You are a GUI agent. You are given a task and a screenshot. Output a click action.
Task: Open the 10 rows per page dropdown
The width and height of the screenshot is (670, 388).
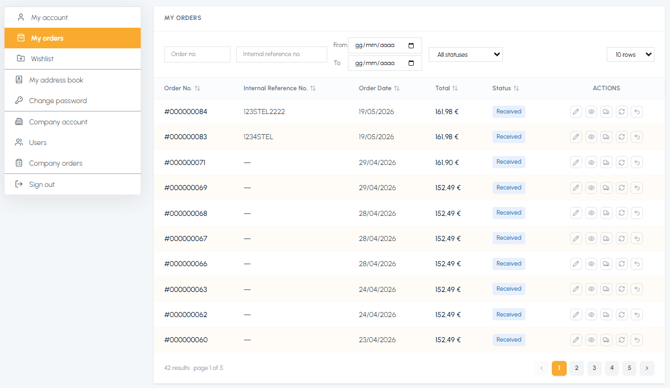click(x=630, y=55)
